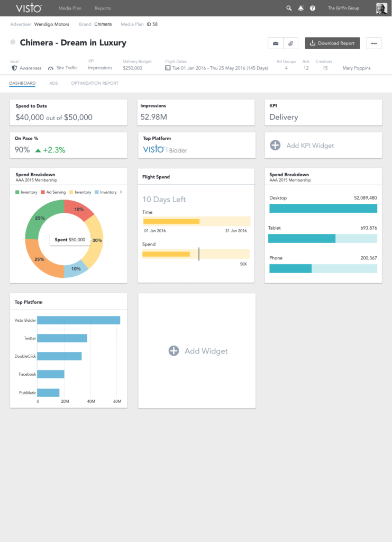Viewport: 392px width, 542px height.
Task: Click the Desktop spend bar
Action: (x=323, y=208)
